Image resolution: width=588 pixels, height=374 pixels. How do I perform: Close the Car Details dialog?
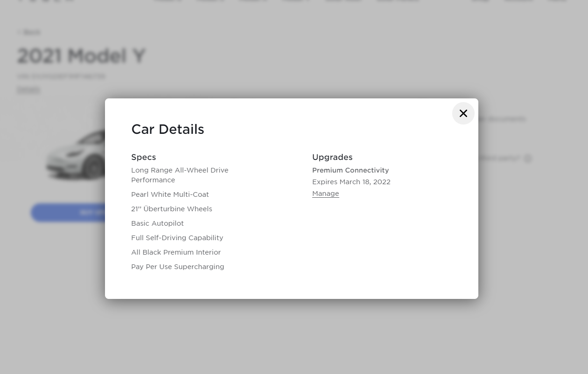pyautogui.click(x=463, y=113)
